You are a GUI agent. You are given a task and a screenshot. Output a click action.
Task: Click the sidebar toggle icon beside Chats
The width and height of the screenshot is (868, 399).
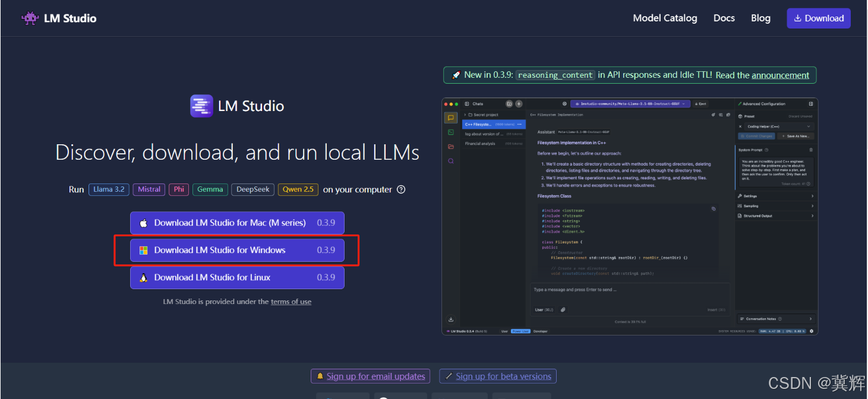pyautogui.click(x=467, y=104)
